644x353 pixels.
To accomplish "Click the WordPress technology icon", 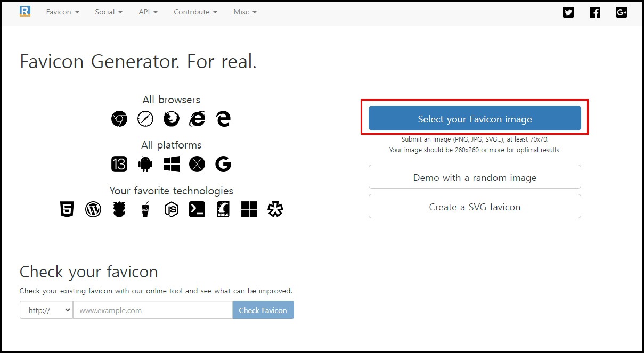I will [93, 209].
